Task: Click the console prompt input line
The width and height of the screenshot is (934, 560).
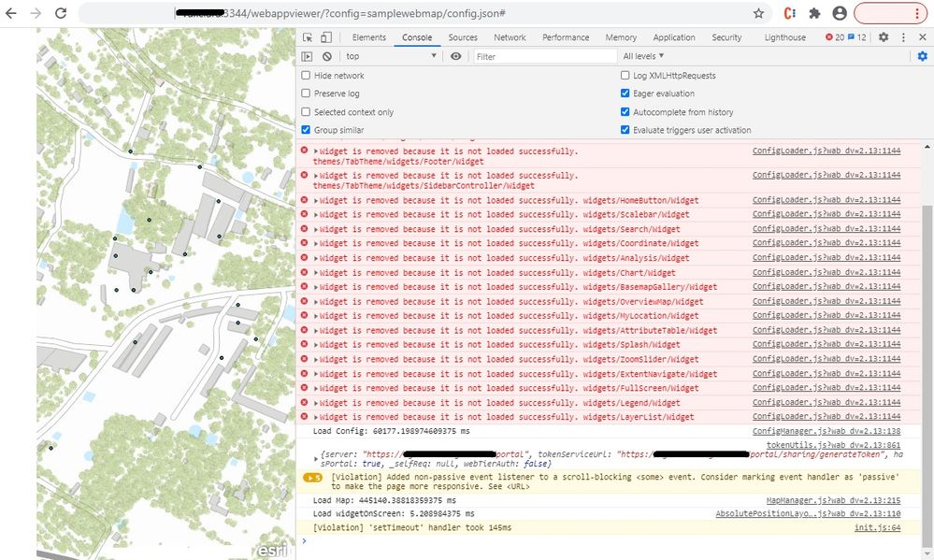Action: click(611, 541)
